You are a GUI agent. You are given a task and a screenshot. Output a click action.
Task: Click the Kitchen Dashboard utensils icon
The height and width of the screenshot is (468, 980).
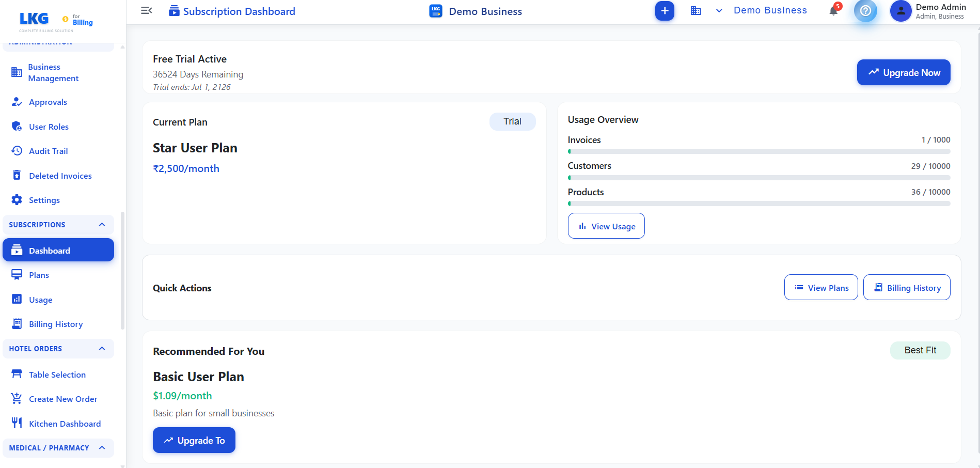17,424
